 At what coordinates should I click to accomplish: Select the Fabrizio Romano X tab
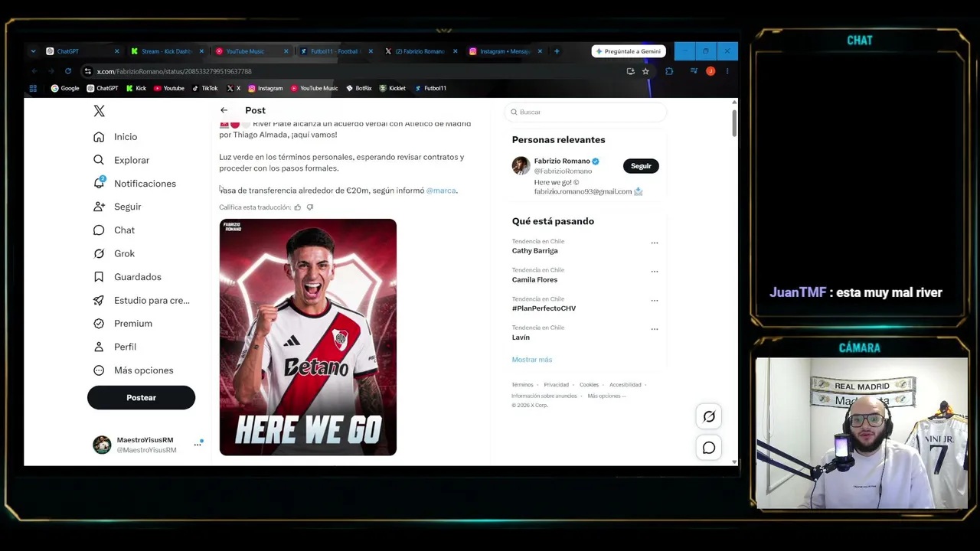[420, 51]
